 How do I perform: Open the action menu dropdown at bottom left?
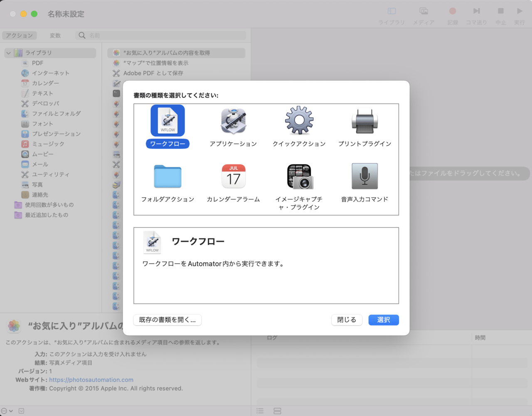pos(7,411)
